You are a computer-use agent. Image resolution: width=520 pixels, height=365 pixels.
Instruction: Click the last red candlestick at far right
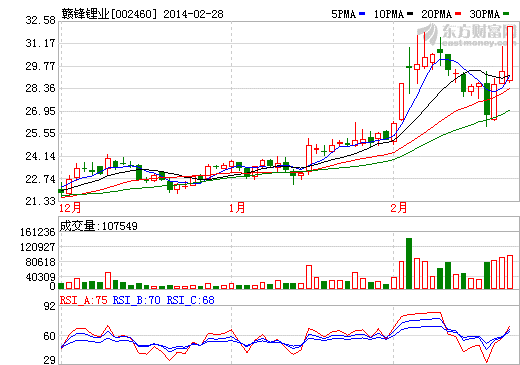click(510, 53)
